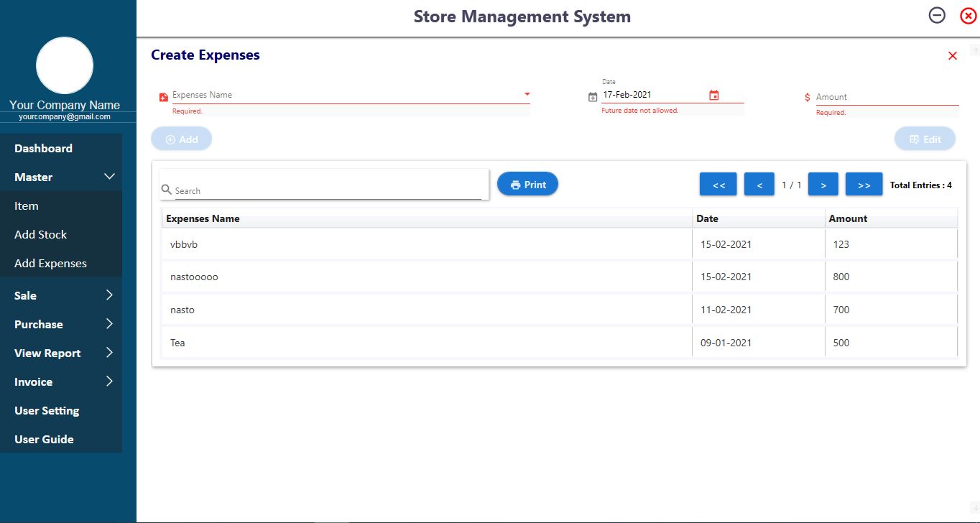The width and height of the screenshot is (980, 523).
Task: Click the red dollar sign icon
Action: click(808, 97)
